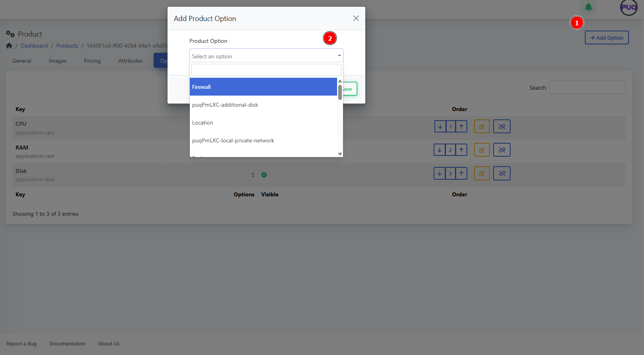Click the order number 3 in Disk row
This screenshot has height=355, width=644.
point(450,173)
